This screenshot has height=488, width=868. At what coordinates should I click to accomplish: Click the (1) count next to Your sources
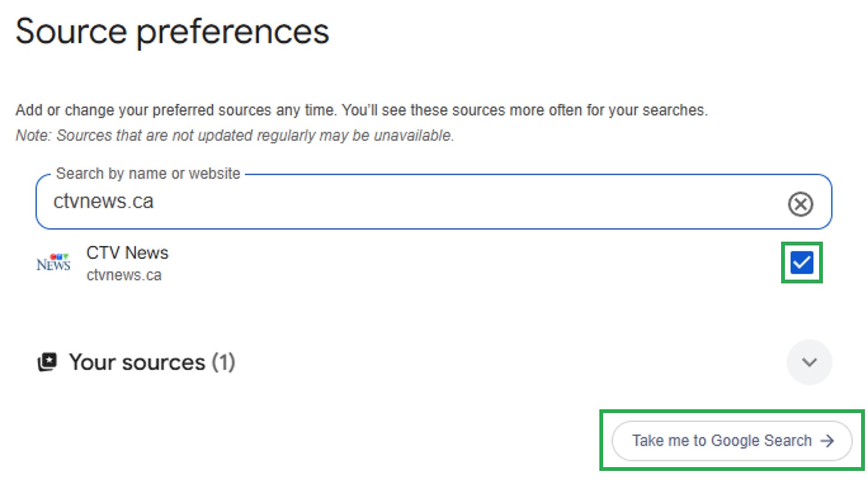click(x=223, y=362)
